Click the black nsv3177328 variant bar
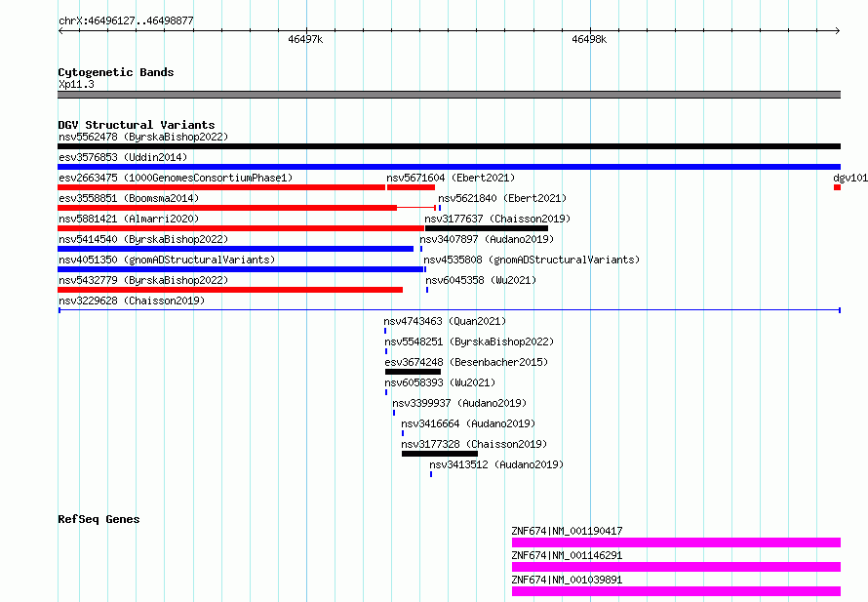Viewport: 868px width, 602px height. pyautogui.click(x=440, y=454)
